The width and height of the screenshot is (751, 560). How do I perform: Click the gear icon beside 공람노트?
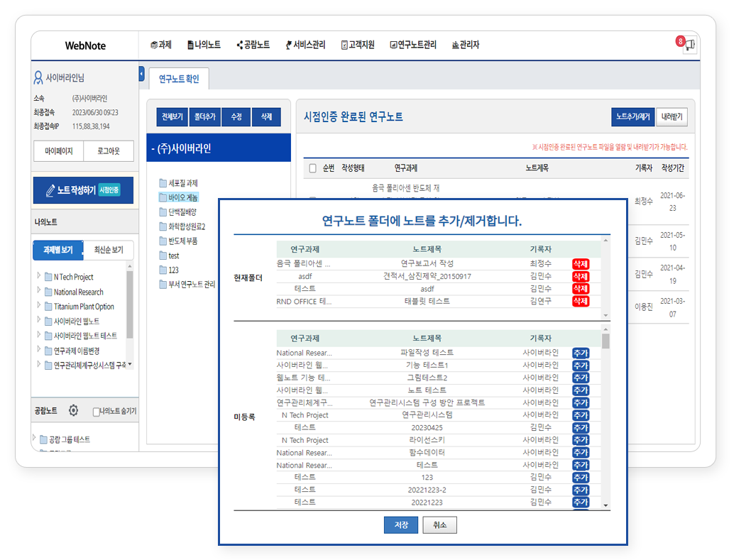[73, 410]
